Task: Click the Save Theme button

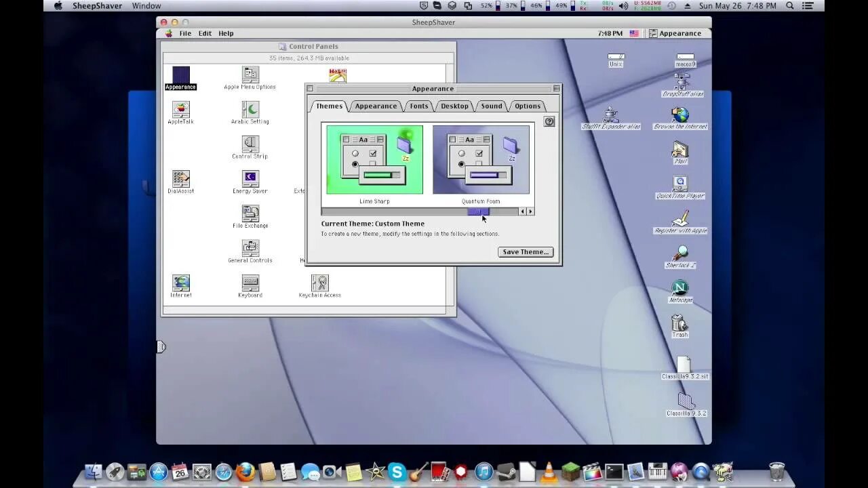Action: pyautogui.click(x=526, y=252)
